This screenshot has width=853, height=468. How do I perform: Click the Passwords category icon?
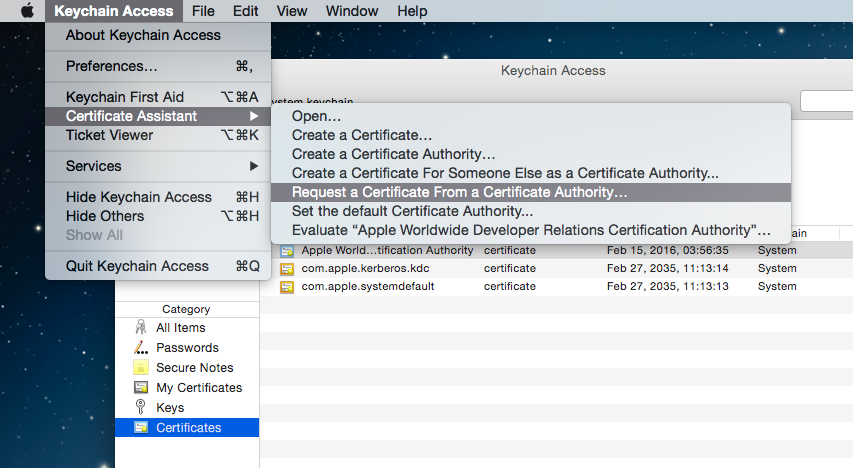[141, 347]
